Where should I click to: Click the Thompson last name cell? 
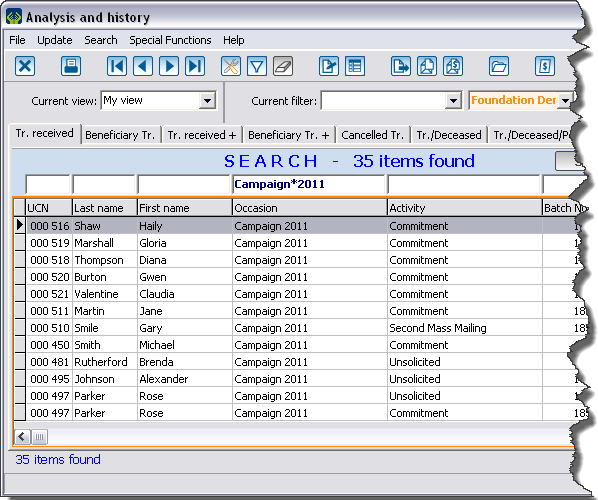(104, 260)
